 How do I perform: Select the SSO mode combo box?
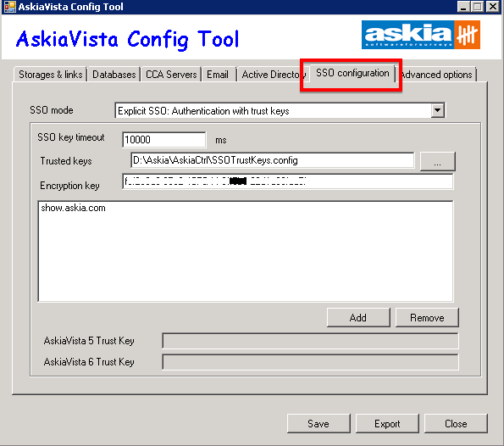(x=280, y=110)
